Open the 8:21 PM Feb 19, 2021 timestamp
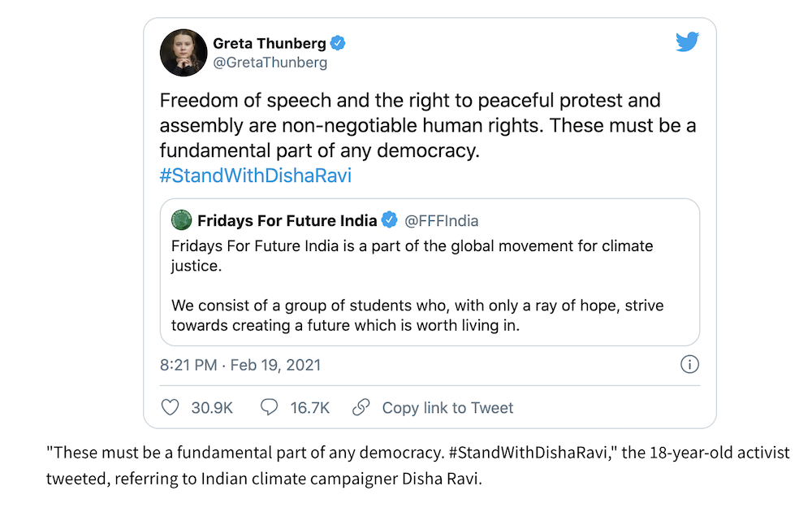812x512 pixels. (240, 365)
